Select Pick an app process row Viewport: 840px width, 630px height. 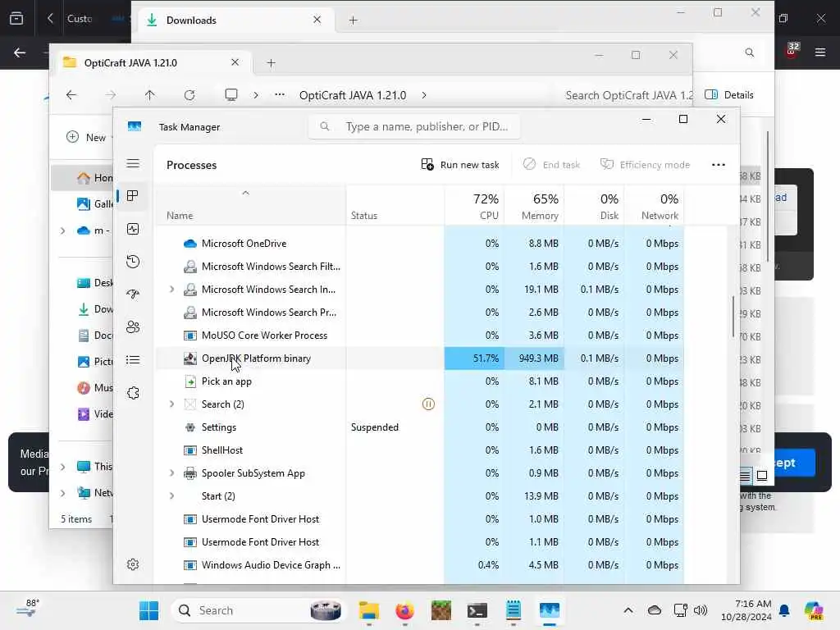point(420,381)
